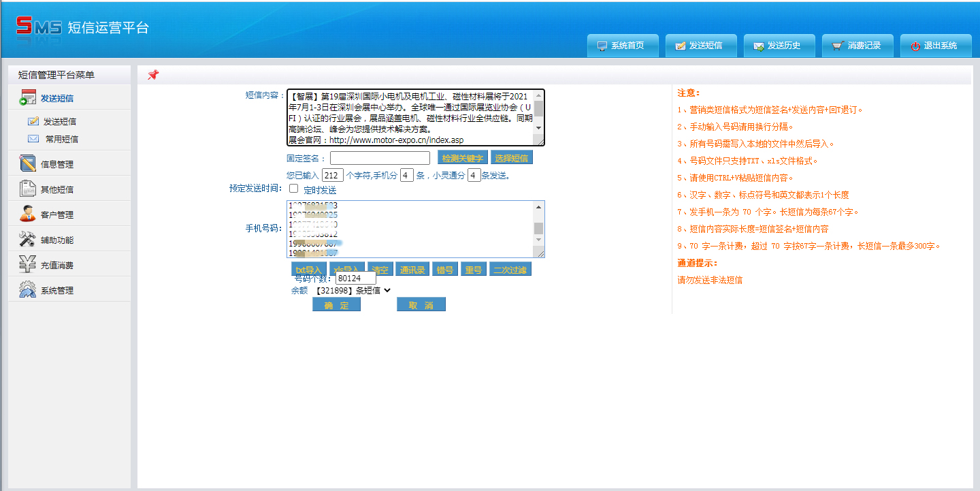Click the character count field showing 212
Viewport: 980px width, 491px height.
pyautogui.click(x=332, y=175)
